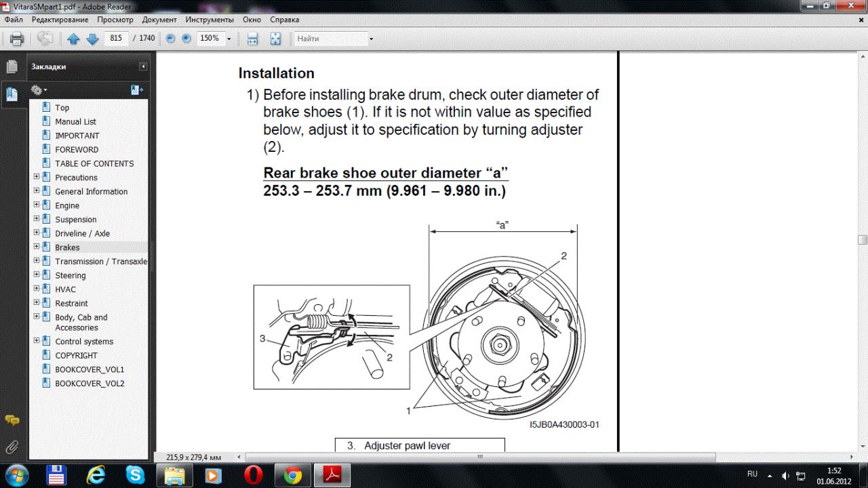The width and height of the screenshot is (868, 488).
Task: Open the Инструменты menu
Action: point(209,20)
